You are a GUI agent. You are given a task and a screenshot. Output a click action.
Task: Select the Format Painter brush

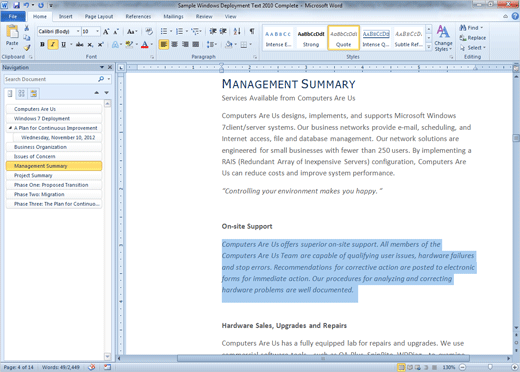coord(27,47)
